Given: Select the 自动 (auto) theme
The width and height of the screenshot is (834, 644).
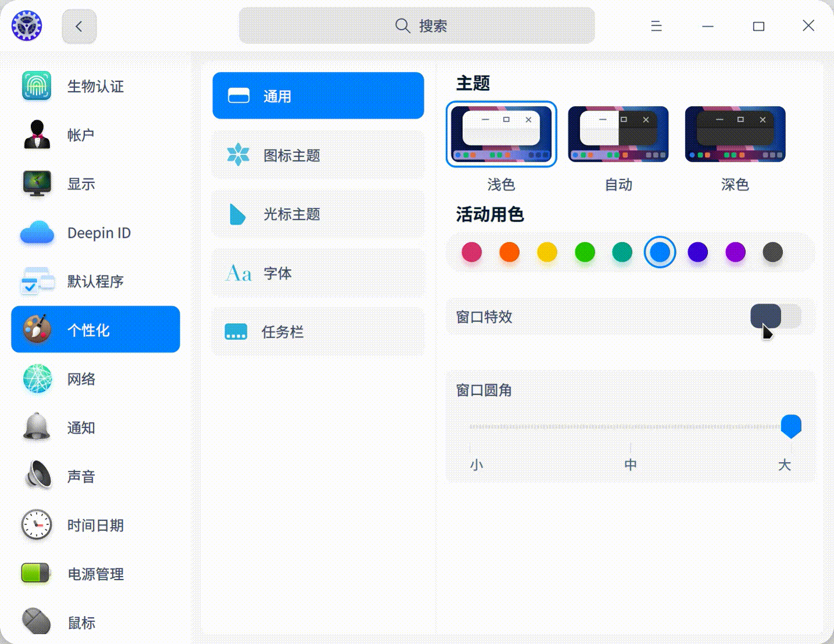Looking at the screenshot, I should click(618, 134).
